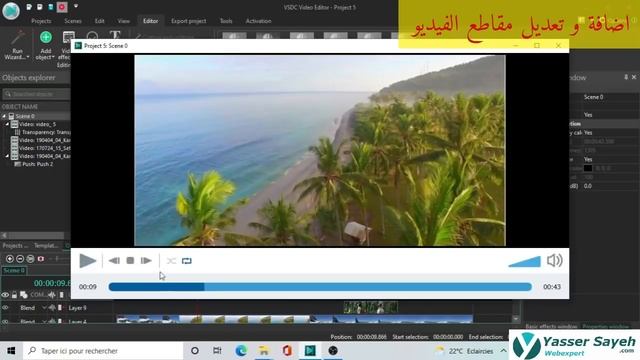Open the Edit menu tab
Screen dimensions: 640x360
point(100,21)
